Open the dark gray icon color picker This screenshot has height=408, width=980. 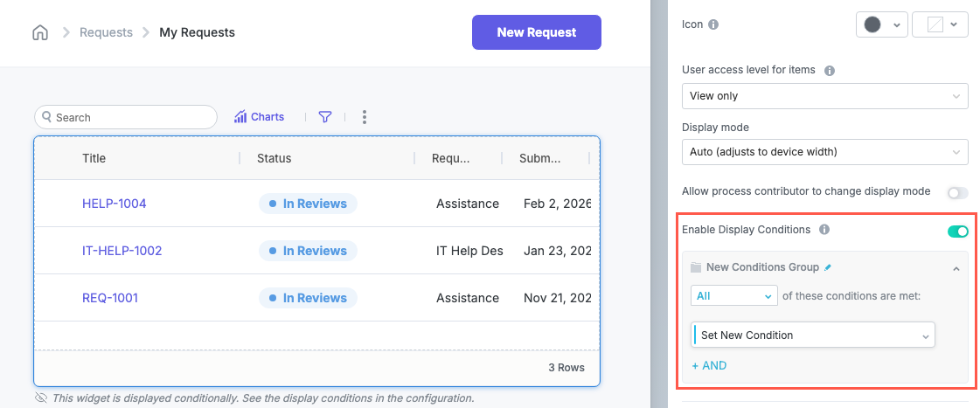pyautogui.click(x=880, y=25)
